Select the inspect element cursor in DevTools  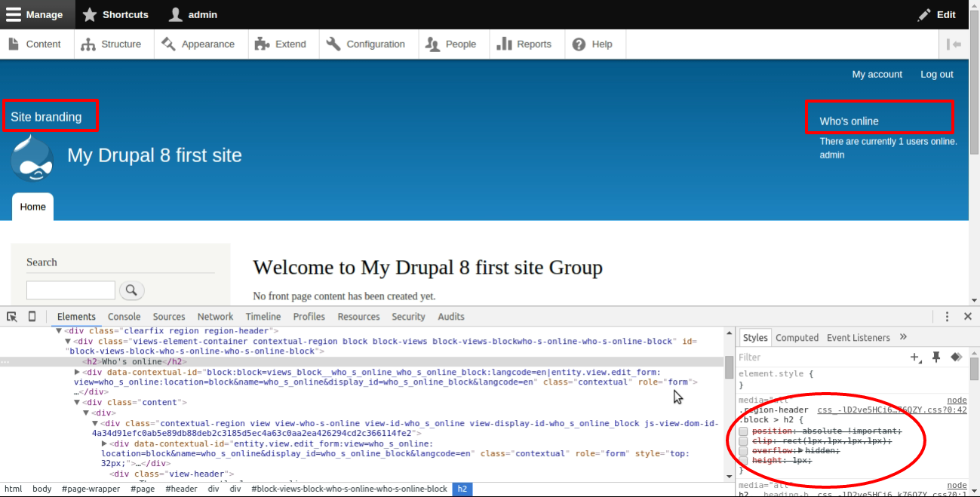[x=11, y=317]
